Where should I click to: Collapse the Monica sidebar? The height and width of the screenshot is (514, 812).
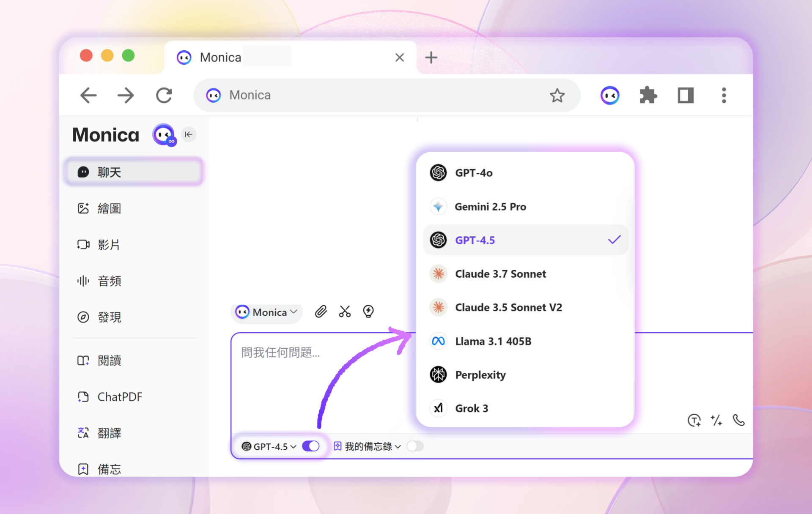(x=189, y=134)
